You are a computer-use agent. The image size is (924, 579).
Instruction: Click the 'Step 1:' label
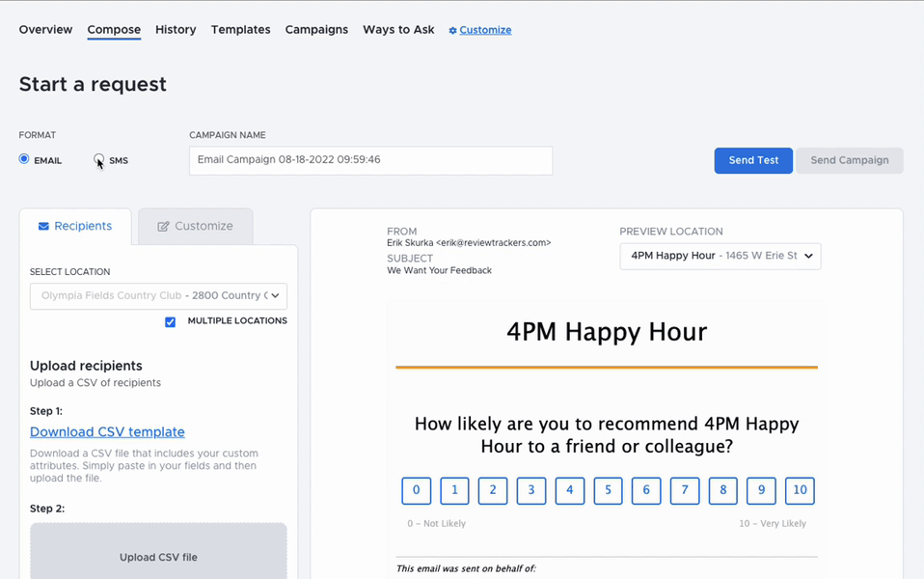pyautogui.click(x=46, y=411)
